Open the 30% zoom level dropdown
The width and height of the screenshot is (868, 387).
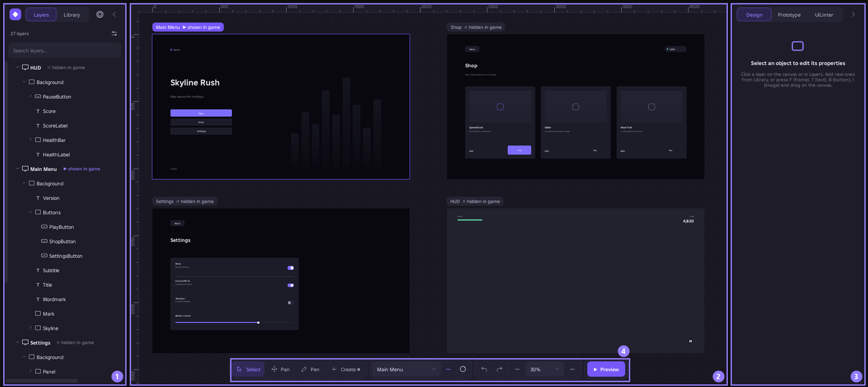pyautogui.click(x=545, y=369)
